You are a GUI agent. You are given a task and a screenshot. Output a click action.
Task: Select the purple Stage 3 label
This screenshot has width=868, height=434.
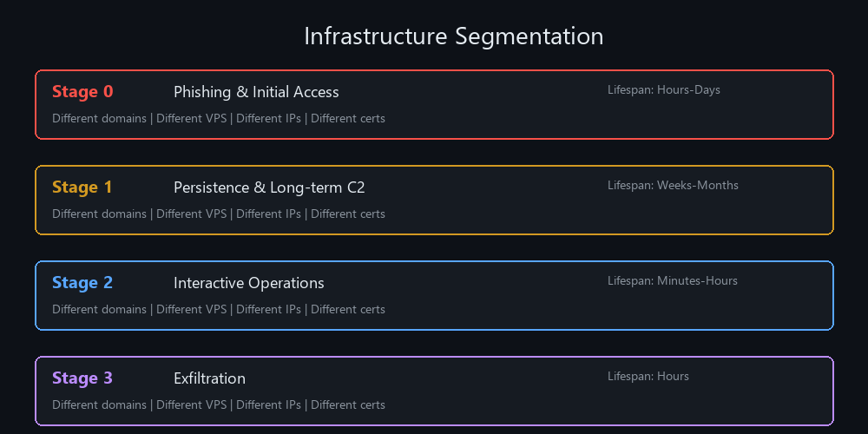(82, 378)
